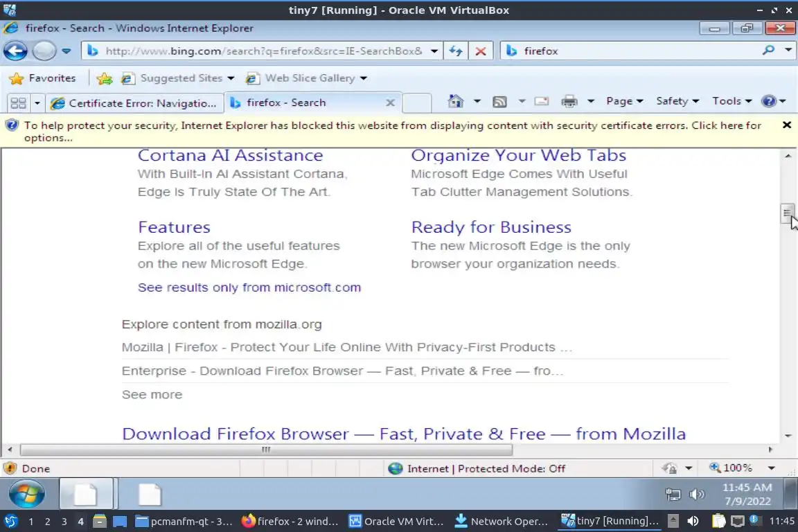Click the Print icon
Viewport: 798px width, 532px height.
(569, 101)
